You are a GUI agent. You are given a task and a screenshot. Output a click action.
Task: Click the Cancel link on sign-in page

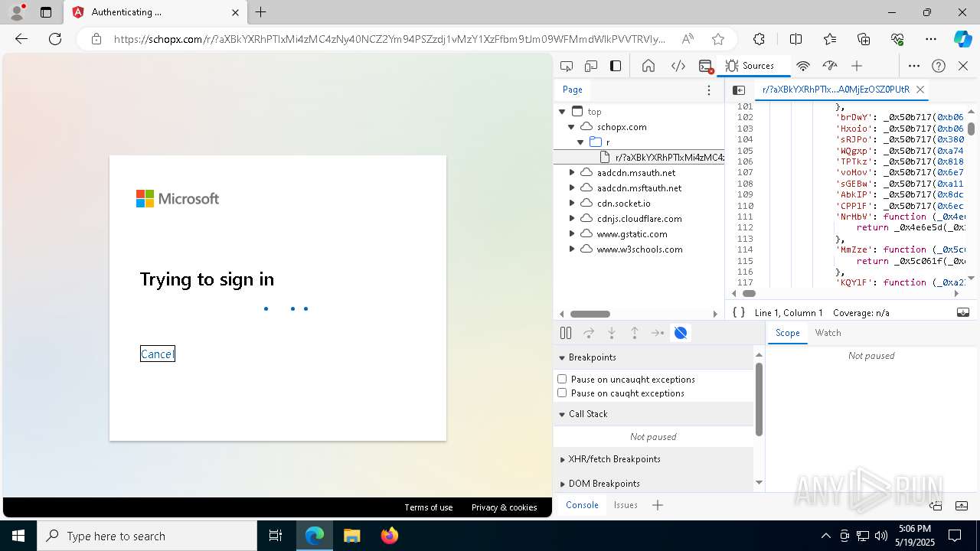pyautogui.click(x=157, y=354)
